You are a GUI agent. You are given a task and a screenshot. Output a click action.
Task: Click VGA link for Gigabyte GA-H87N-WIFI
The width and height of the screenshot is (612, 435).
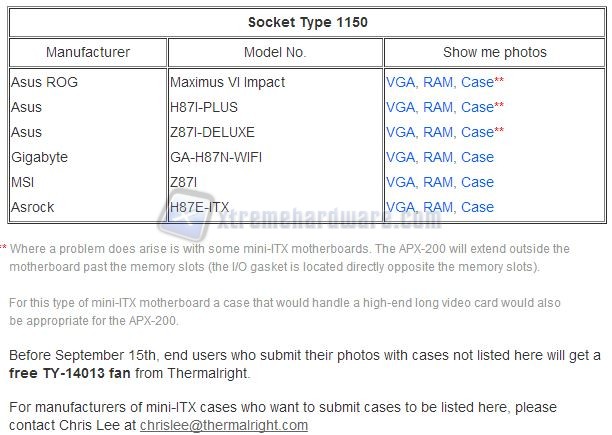point(400,157)
